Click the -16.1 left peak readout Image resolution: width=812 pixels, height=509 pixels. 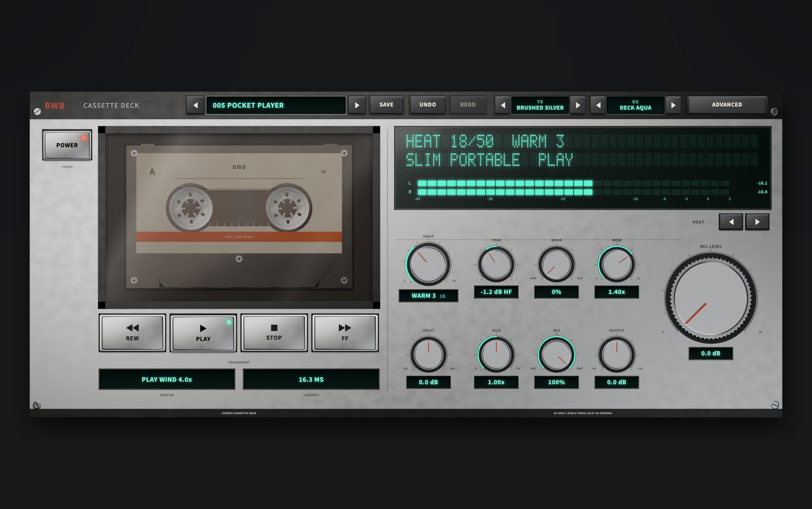coord(762,183)
